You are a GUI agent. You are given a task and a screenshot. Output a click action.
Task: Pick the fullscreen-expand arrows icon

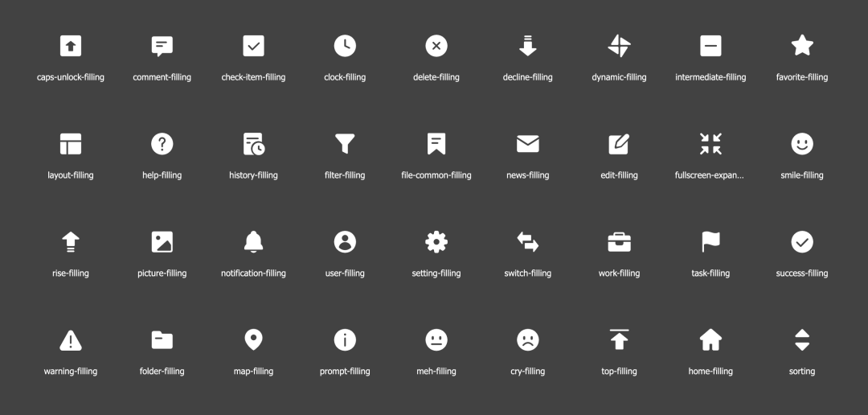click(710, 143)
